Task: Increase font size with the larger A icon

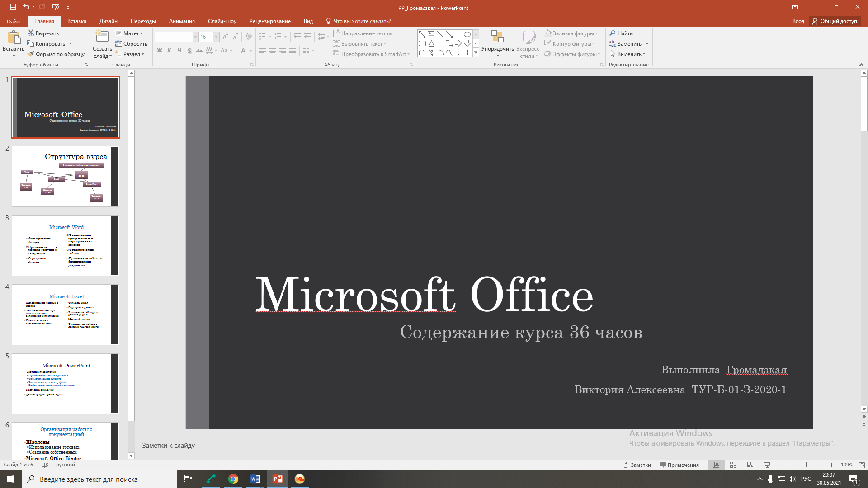Action: click(225, 37)
